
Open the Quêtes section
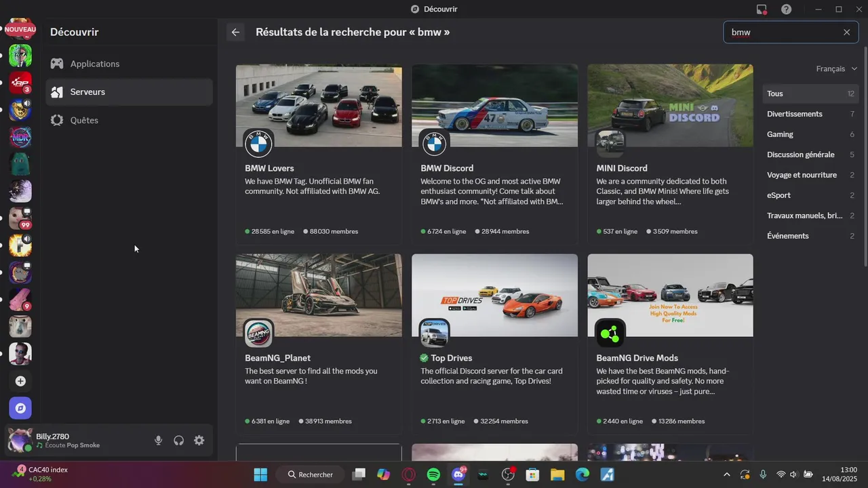click(x=129, y=120)
